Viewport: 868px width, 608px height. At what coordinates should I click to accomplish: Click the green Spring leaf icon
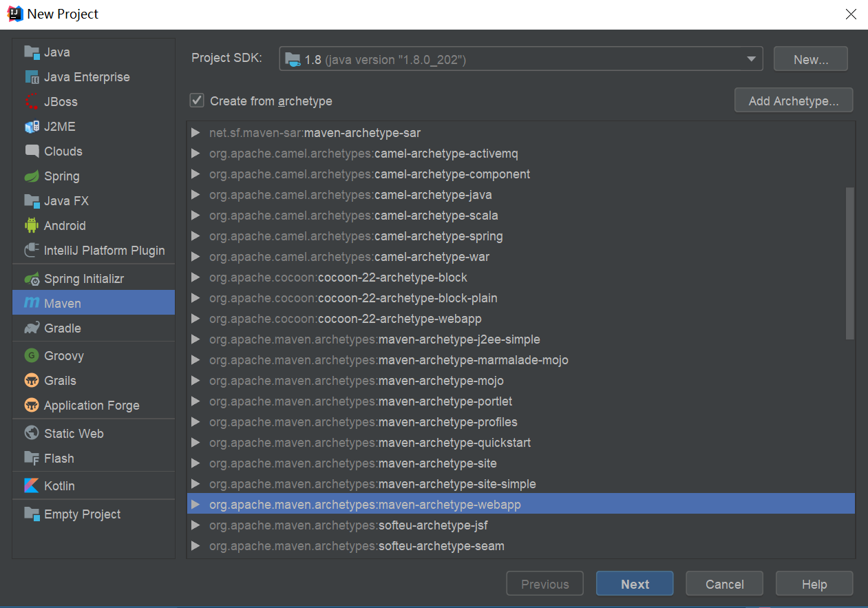[x=32, y=176]
